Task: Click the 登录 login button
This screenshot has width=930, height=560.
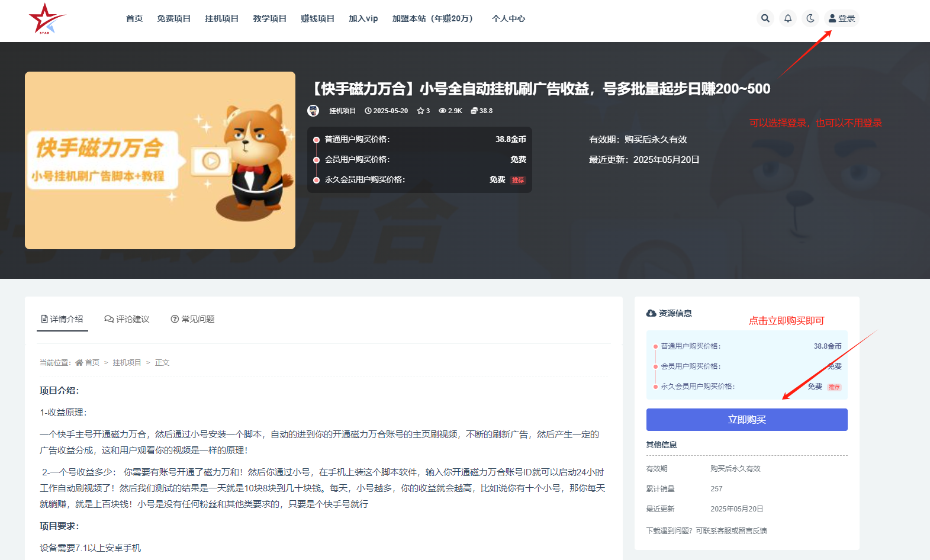Action: [x=842, y=18]
